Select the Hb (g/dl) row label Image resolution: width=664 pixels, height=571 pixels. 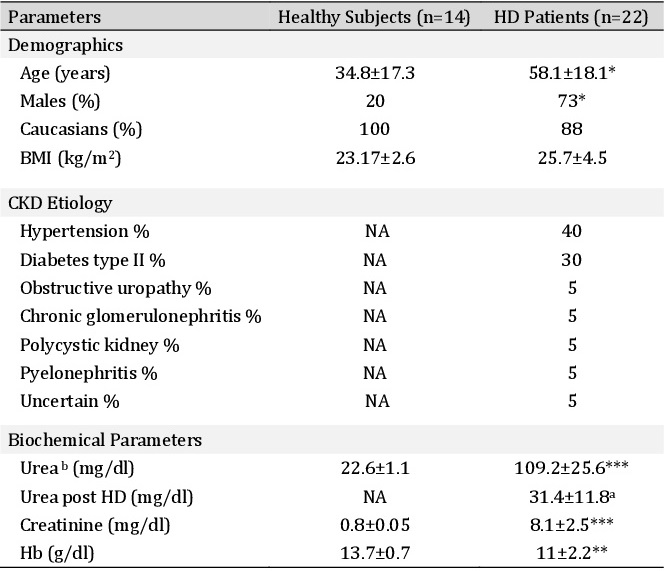57,553
